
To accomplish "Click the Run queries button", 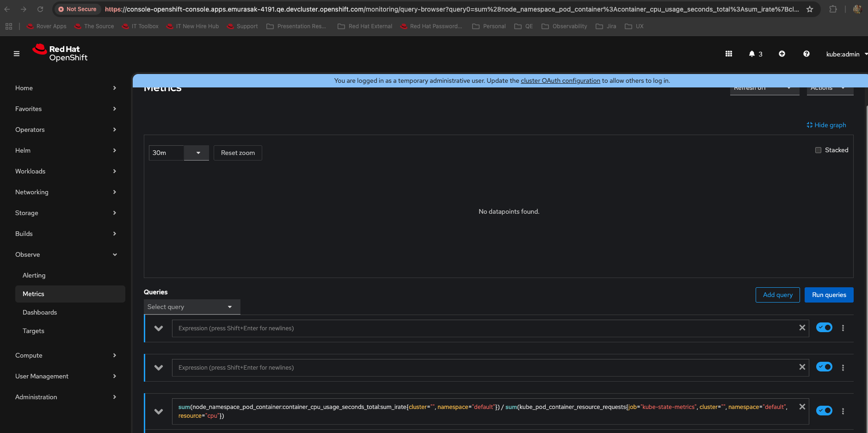I will click(829, 295).
